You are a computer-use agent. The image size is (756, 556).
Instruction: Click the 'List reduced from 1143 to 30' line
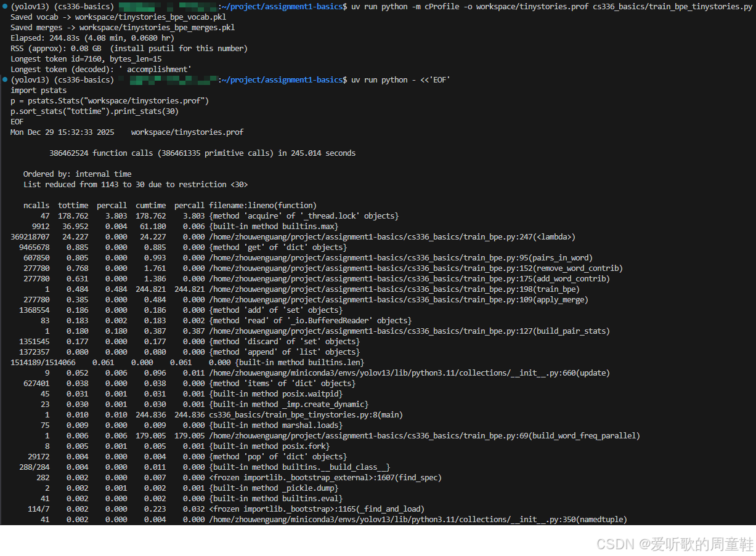[x=136, y=185]
